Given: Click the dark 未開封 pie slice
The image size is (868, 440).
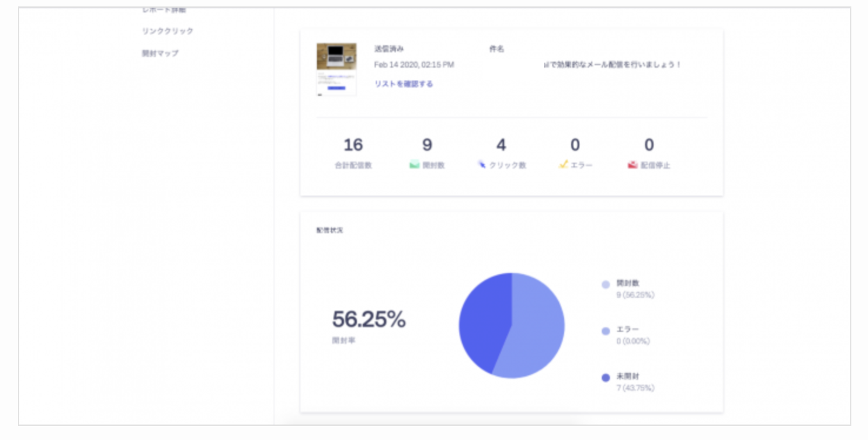Looking at the screenshot, I should click(483, 320).
